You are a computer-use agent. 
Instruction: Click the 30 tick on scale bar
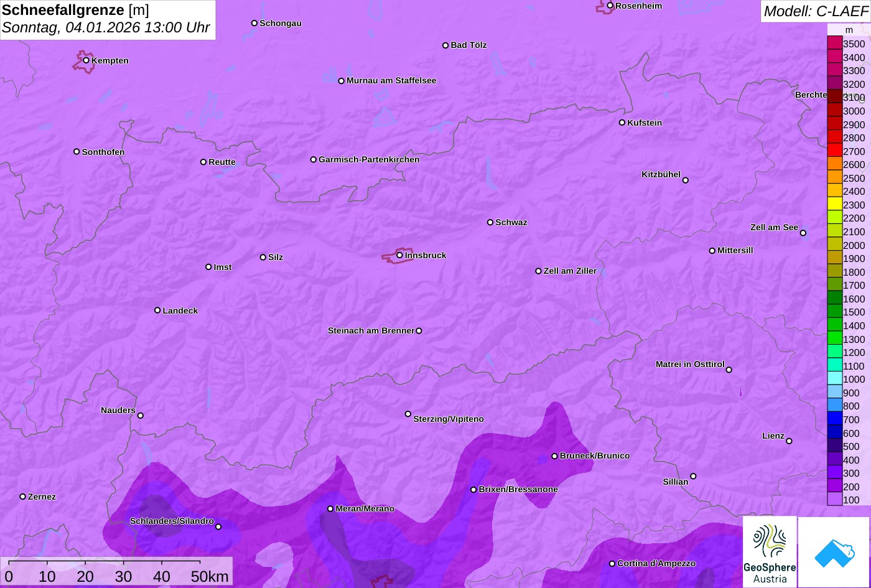[123, 576]
